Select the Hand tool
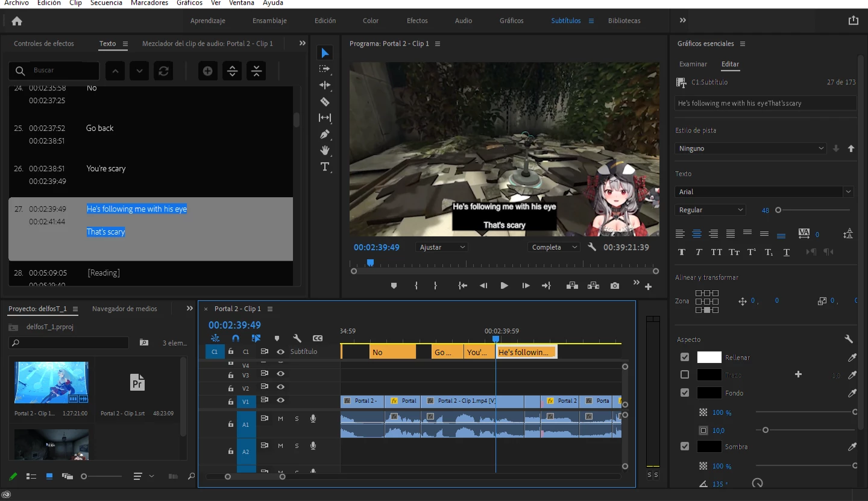The image size is (868, 501). (325, 150)
